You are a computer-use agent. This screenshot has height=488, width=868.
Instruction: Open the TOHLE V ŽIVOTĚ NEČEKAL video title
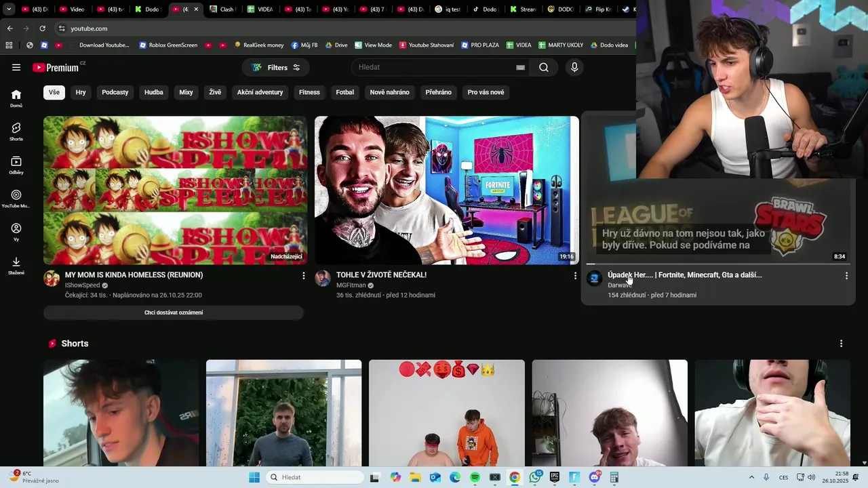point(381,275)
